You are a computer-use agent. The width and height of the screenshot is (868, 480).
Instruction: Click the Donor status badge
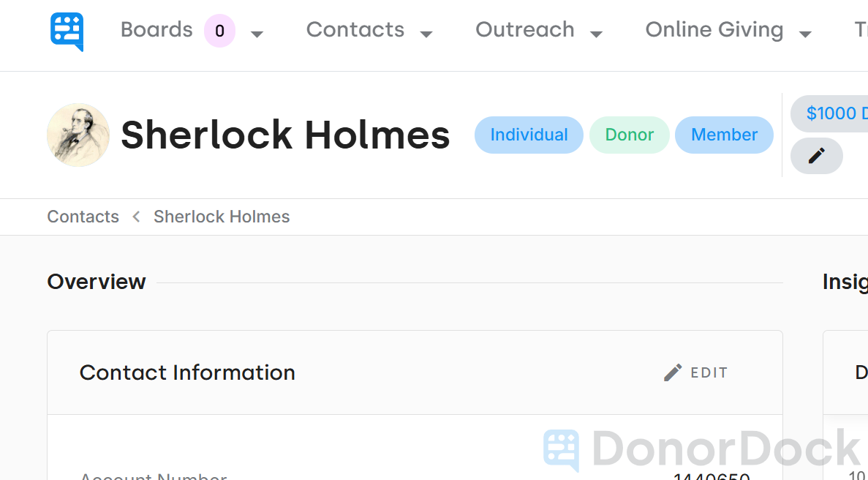pyautogui.click(x=629, y=135)
